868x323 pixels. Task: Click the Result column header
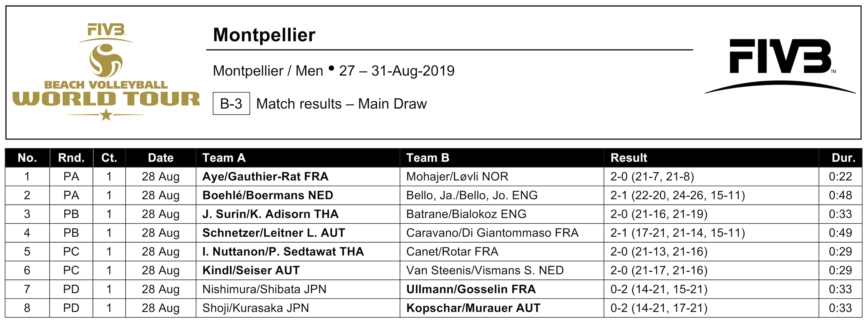[629, 158]
